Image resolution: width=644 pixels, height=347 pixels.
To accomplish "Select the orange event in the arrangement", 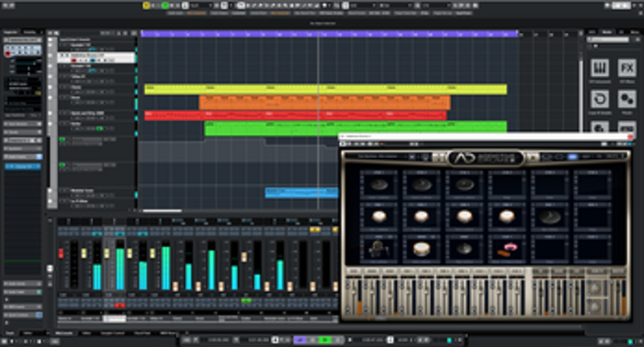I will [324, 102].
